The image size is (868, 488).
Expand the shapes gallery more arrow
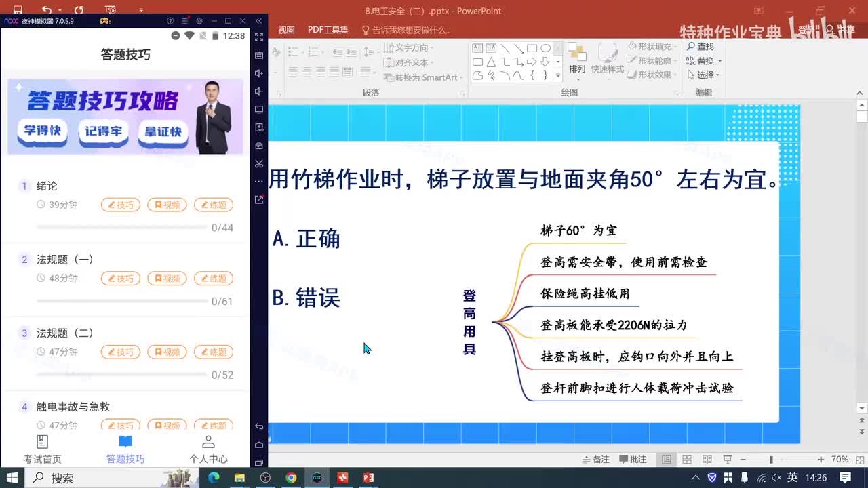point(558,76)
